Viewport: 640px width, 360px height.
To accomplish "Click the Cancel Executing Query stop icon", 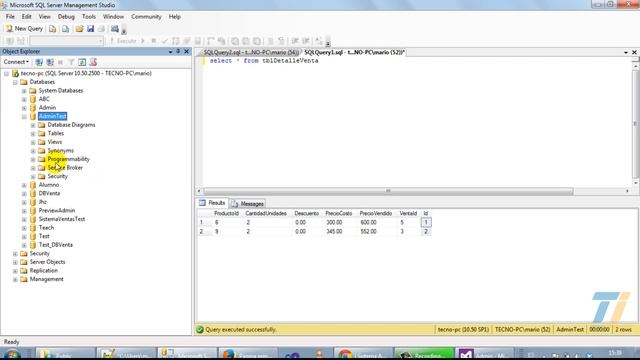I will [154, 41].
